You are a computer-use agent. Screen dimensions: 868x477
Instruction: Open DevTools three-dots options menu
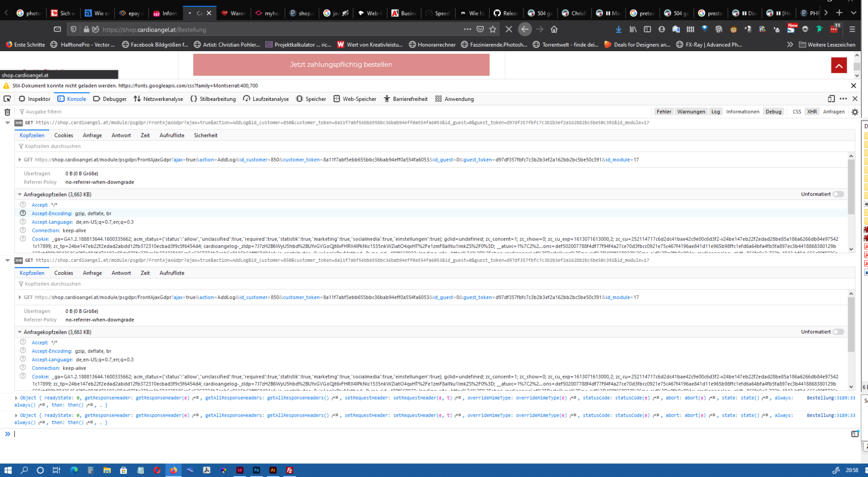(843, 99)
